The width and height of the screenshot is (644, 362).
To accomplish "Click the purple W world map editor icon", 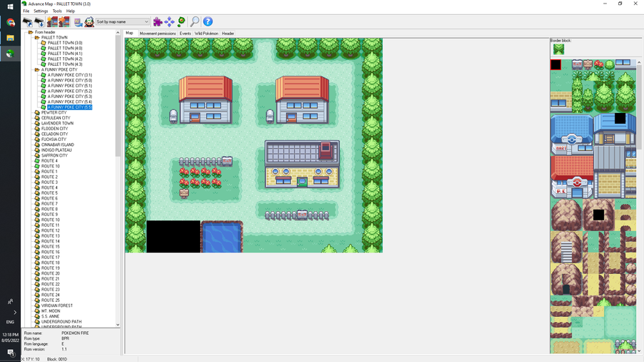I will [78, 21].
